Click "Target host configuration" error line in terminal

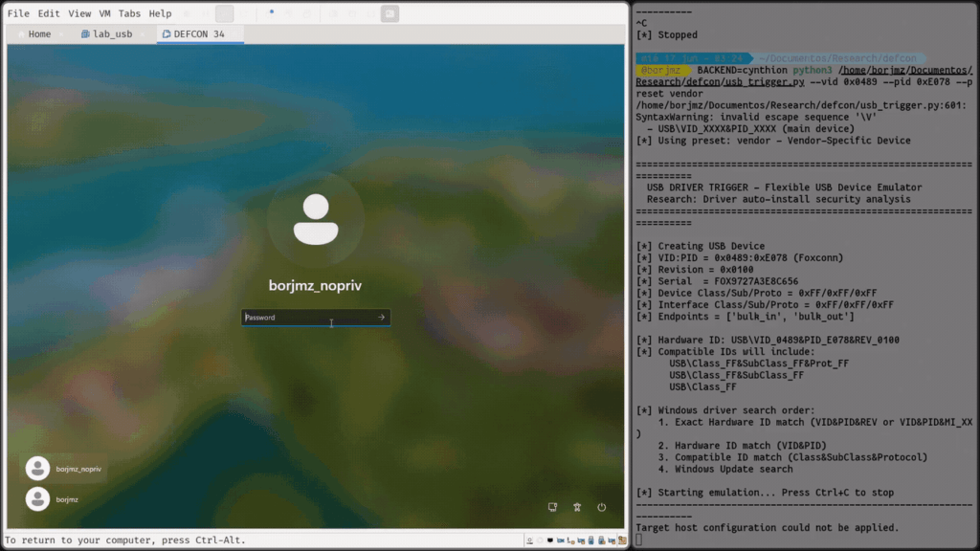pos(768,528)
